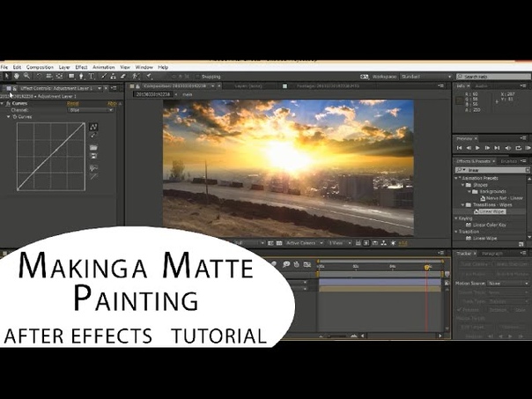Image resolution: width=532 pixels, height=399 pixels.
Task: Choose the Curves pencil draw tool
Action: (93, 136)
